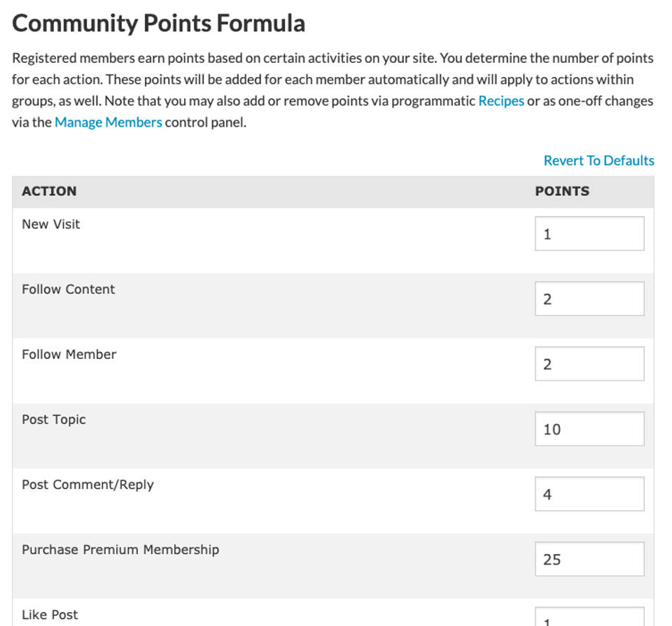
Task: Click Revert To Defaults
Action: tap(598, 161)
